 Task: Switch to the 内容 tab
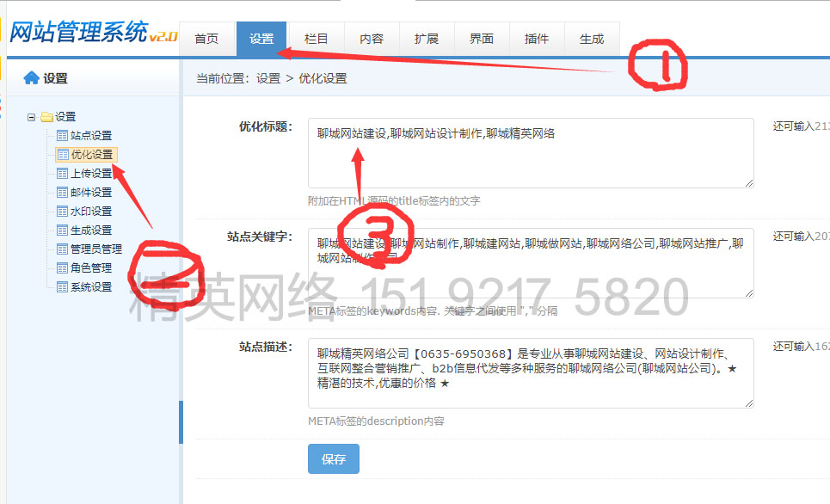click(372, 38)
